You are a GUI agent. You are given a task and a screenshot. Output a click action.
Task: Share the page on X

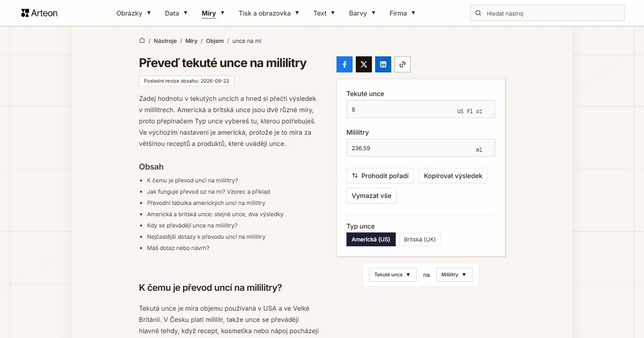(x=364, y=64)
